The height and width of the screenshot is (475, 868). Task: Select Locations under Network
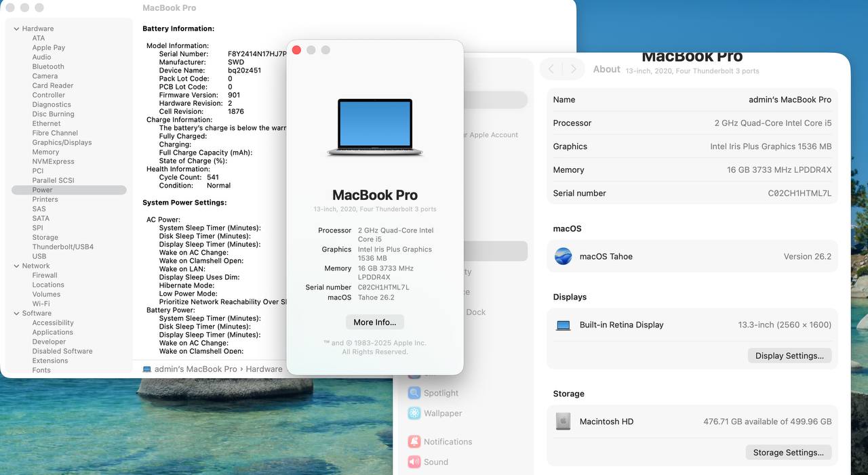(x=48, y=285)
